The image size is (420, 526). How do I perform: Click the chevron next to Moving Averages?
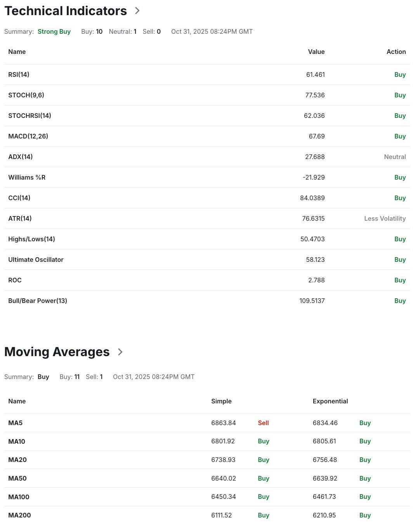point(120,352)
